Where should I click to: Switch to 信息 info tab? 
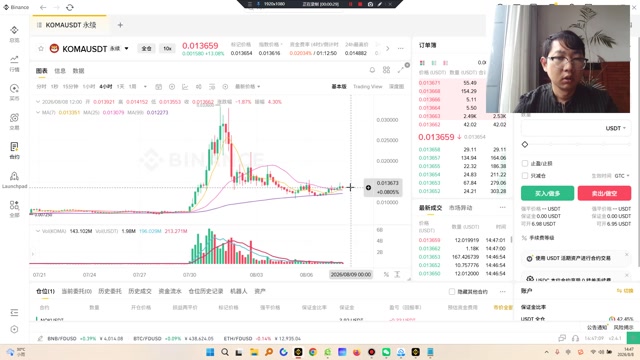(60, 71)
